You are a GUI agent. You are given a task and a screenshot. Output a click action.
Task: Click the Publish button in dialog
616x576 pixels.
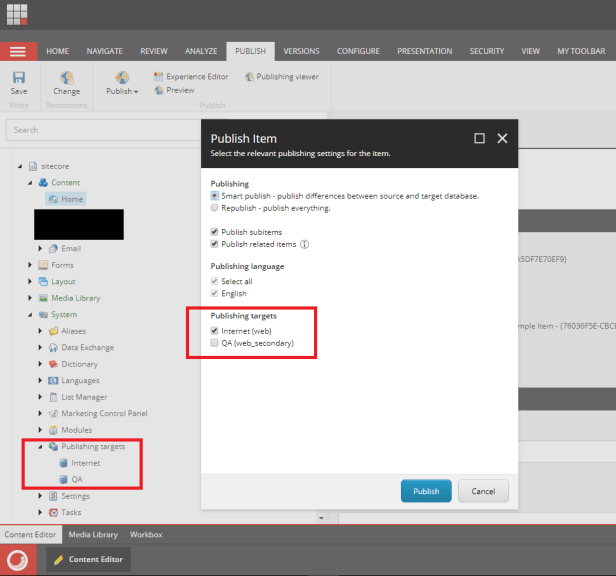coord(426,491)
